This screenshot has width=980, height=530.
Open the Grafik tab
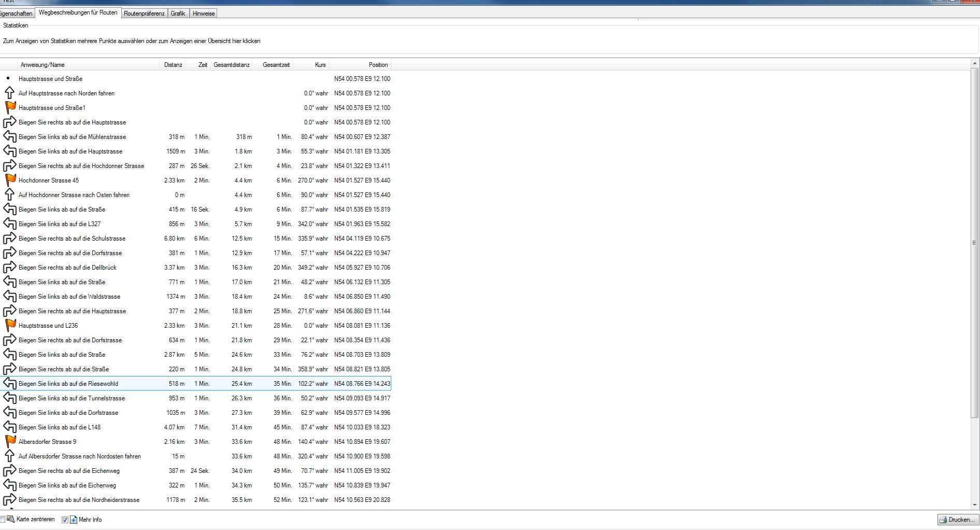click(178, 13)
